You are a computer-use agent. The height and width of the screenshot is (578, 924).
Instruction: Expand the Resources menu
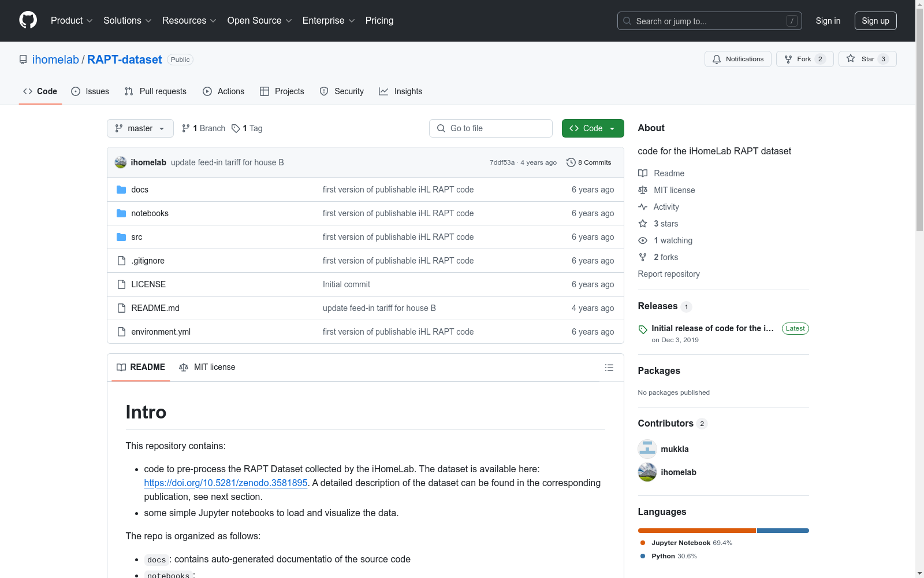click(x=189, y=21)
